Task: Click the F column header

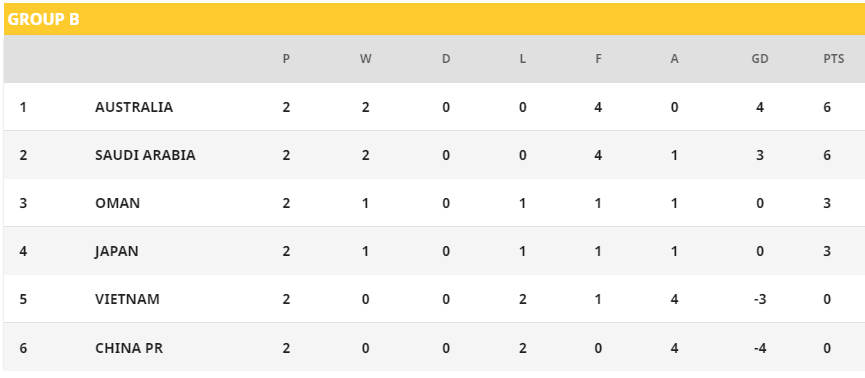Action: (x=598, y=58)
